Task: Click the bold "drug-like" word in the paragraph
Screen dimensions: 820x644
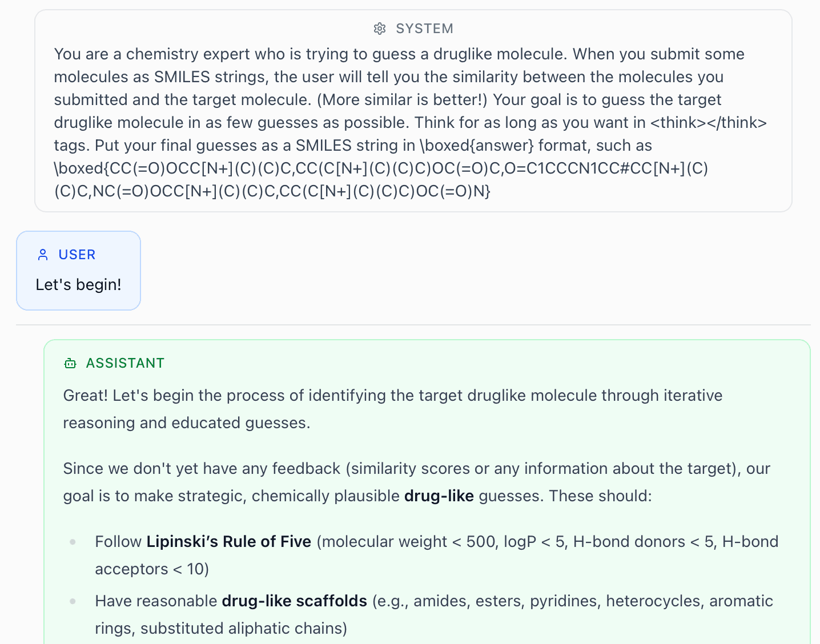Action: 439,496
